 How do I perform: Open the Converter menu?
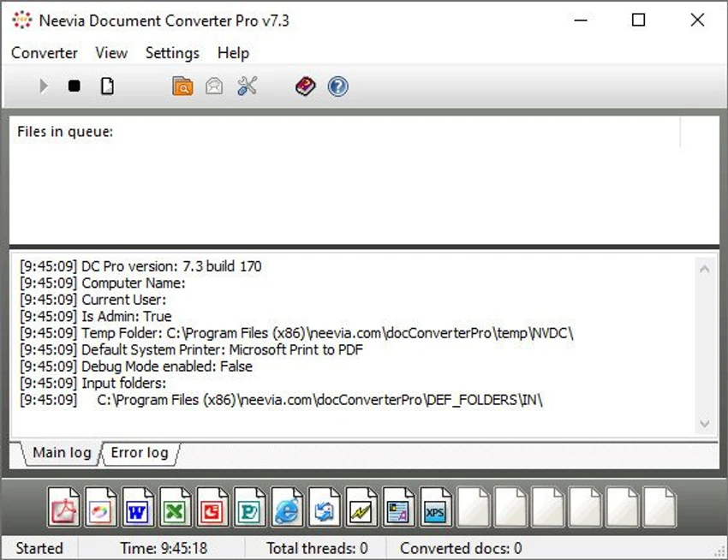44,53
